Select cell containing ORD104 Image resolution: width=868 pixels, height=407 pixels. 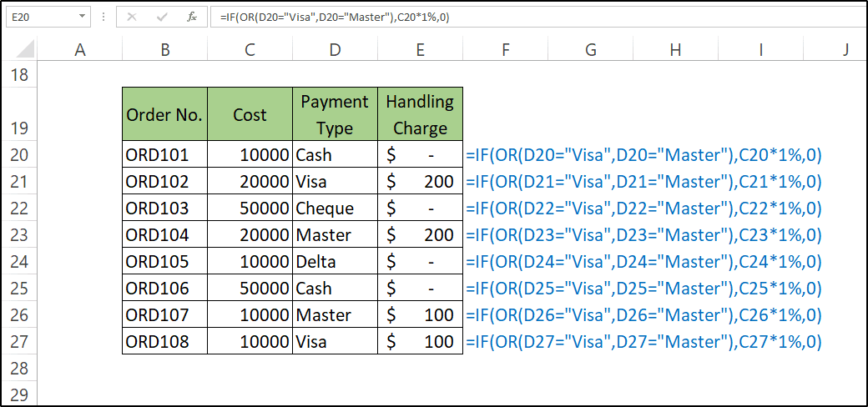165,234
